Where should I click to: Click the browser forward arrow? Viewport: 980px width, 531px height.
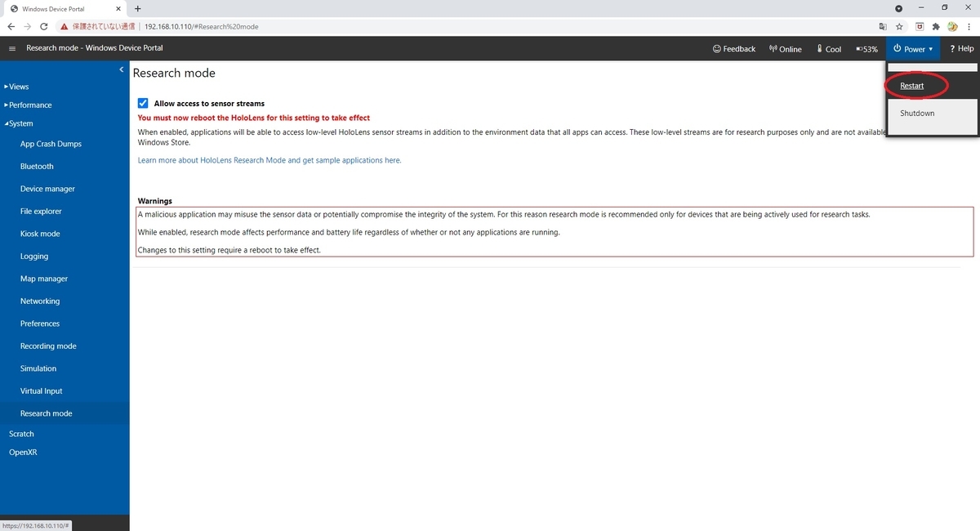point(27,26)
